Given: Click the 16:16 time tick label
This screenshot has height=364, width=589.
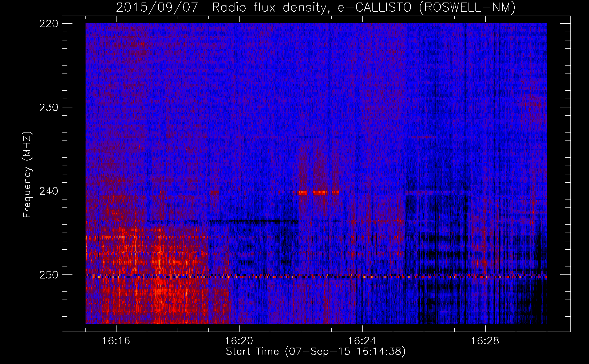Looking at the screenshot, I should pyautogui.click(x=116, y=341).
